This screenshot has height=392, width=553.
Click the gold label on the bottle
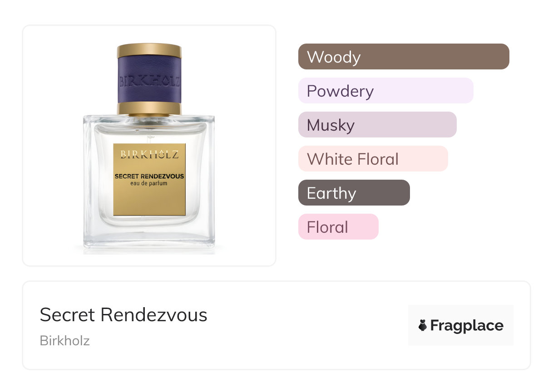point(149,200)
